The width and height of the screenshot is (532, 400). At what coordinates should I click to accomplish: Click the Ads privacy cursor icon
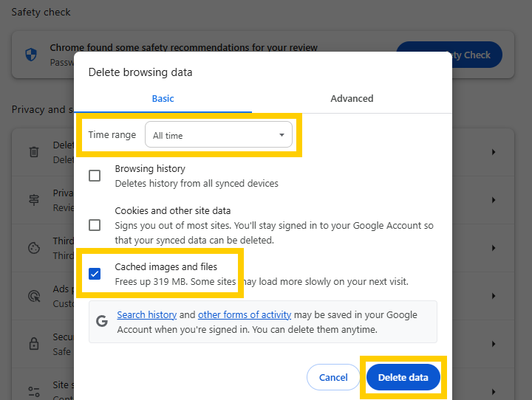click(34, 296)
